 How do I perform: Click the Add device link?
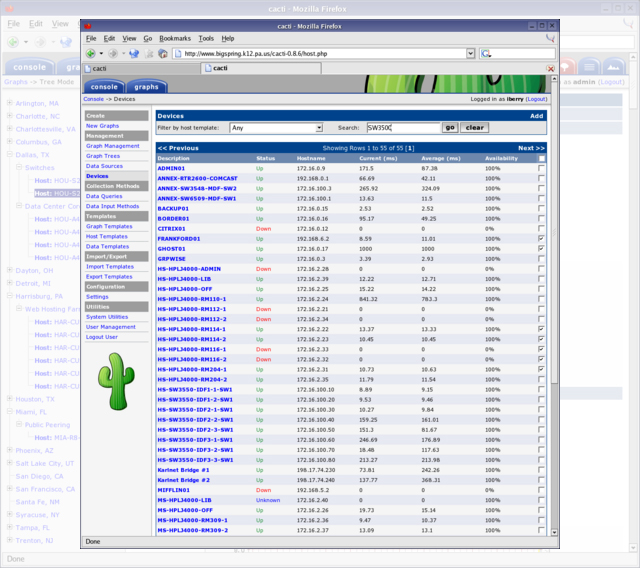[x=536, y=116]
